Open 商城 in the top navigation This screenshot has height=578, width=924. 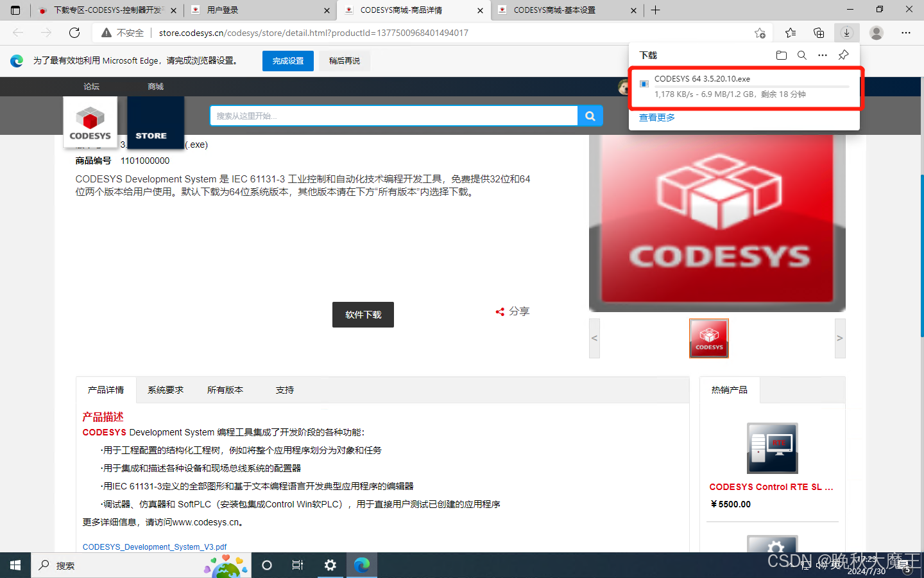click(x=156, y=87)
